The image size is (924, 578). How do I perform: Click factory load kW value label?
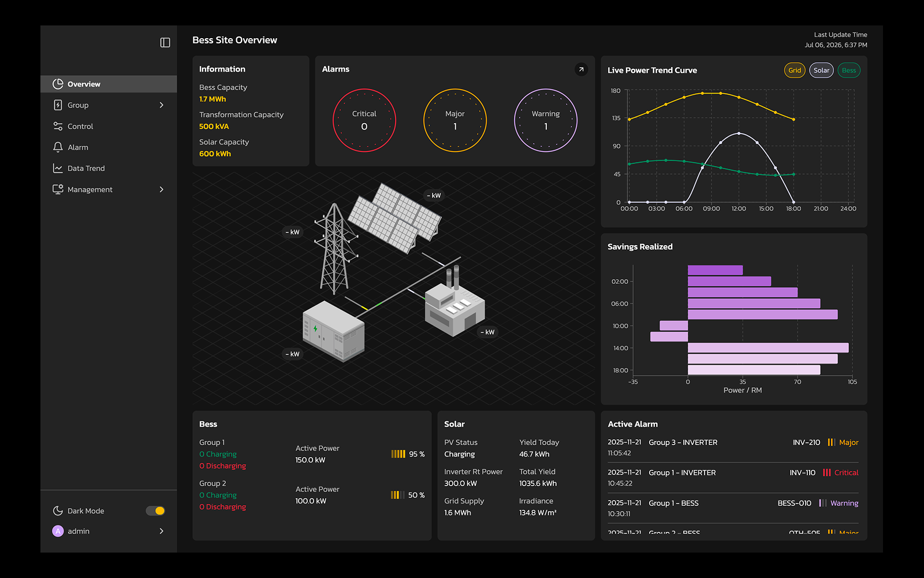(x=487, y=332)
